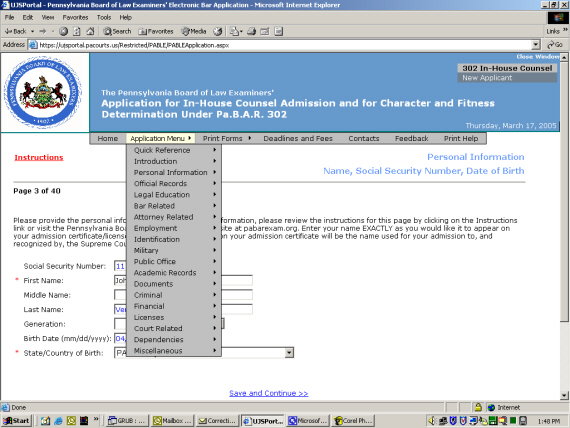The height and width of the screenshot is (428, 570).
Task: Expand the Print Forms navigation menu
Action: pos(226,139)
